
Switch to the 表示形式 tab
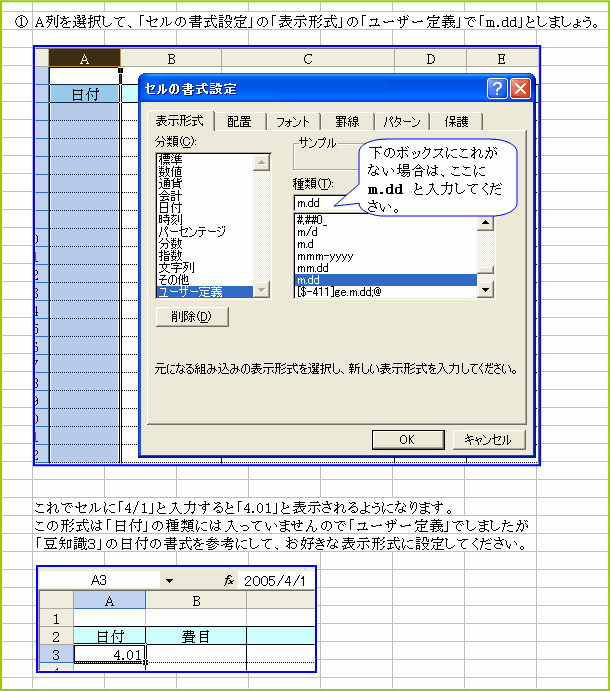click(x=180, y=121)
